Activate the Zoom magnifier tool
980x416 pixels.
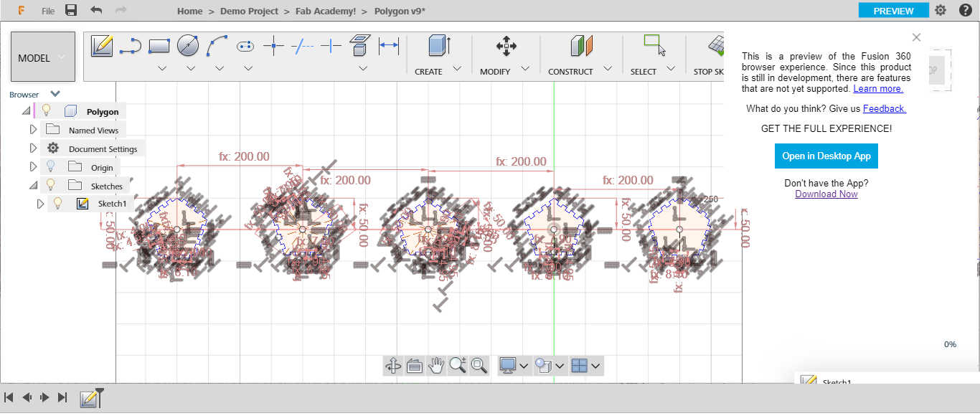click(x=457, y=365)
